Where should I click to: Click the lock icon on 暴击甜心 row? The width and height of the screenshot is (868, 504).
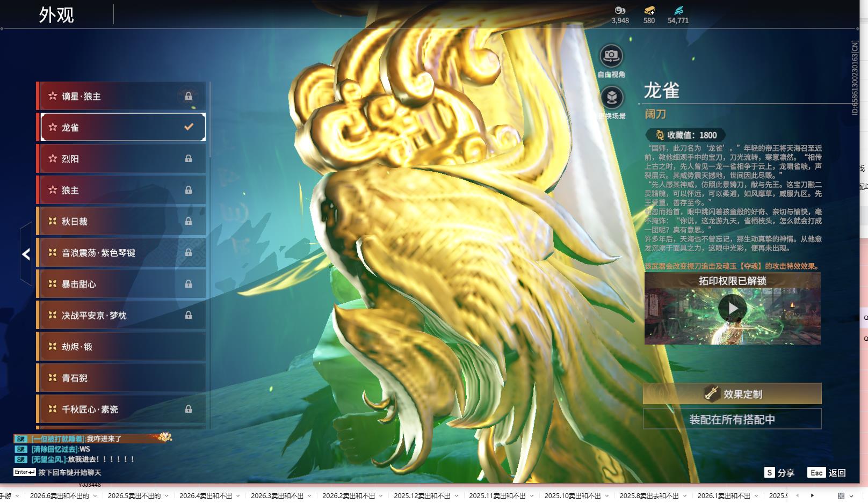click(189, 283)
